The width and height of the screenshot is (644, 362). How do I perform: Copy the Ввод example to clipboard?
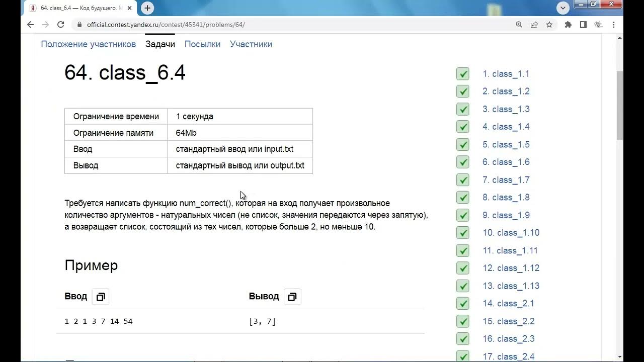pyautogui.click(x=101, y=297)
